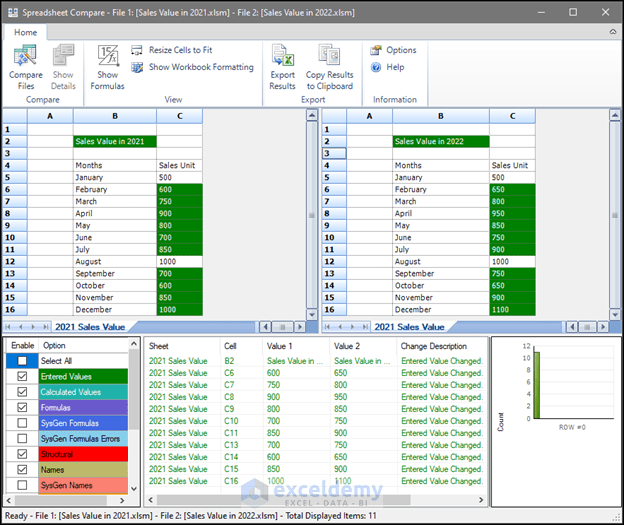Click Structural red color label
Screen dimensions: 624x525
83,454
